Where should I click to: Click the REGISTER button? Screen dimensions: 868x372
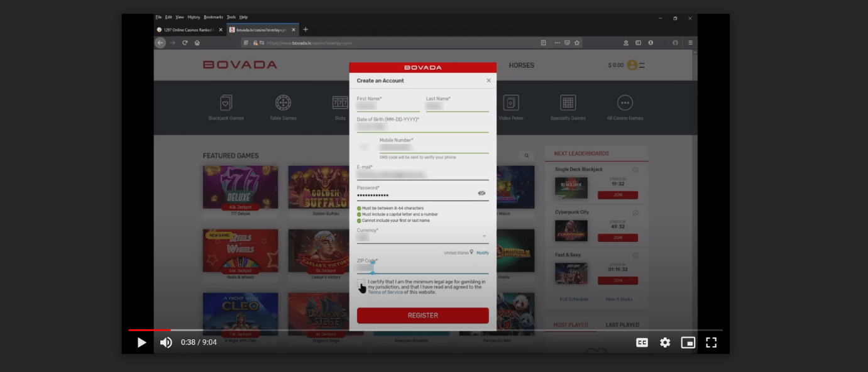coord(423,315)
